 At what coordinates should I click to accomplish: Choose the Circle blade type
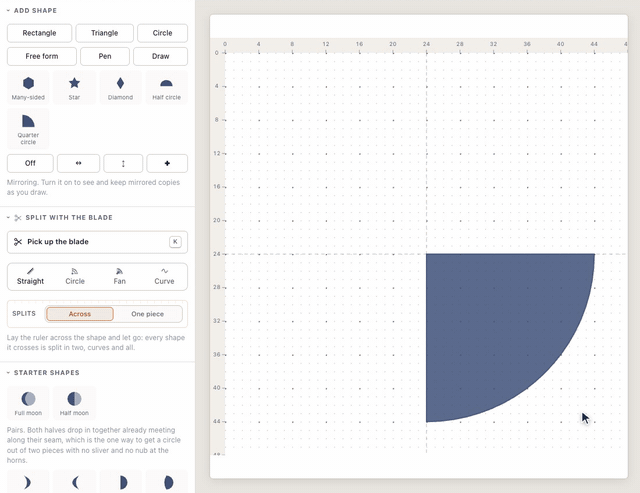click(75, 277)
